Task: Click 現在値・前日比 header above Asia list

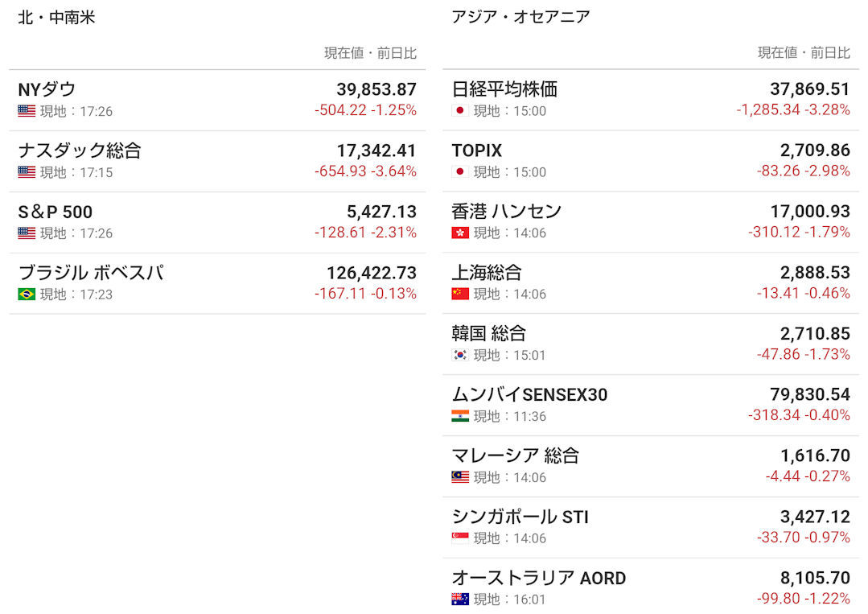Action: (x=803, y=53)
